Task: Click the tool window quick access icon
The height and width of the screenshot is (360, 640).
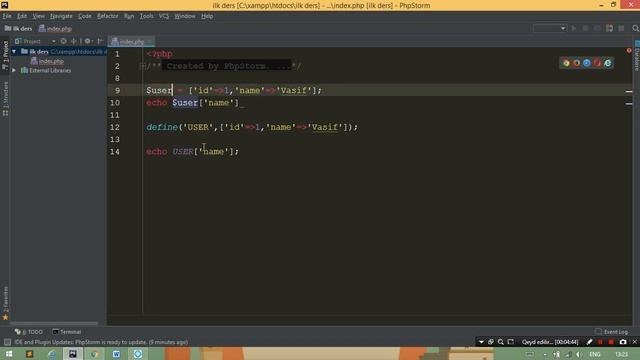Action: (7, 342)
